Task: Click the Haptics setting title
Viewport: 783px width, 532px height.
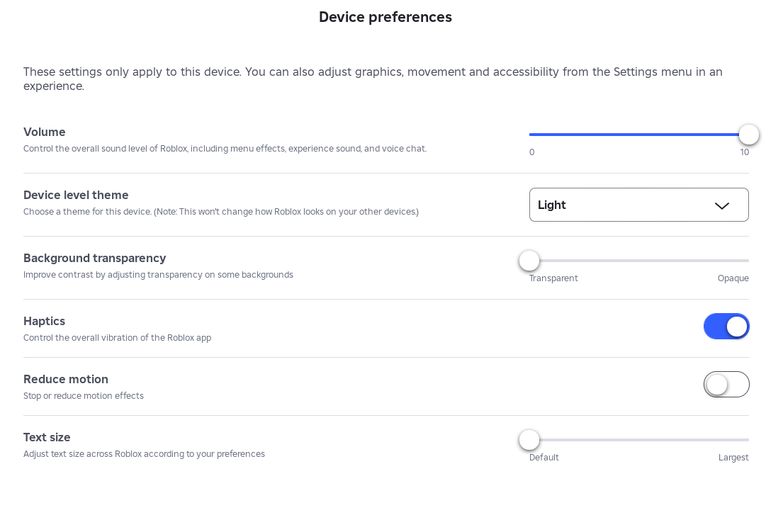Action: pos(44,322)
